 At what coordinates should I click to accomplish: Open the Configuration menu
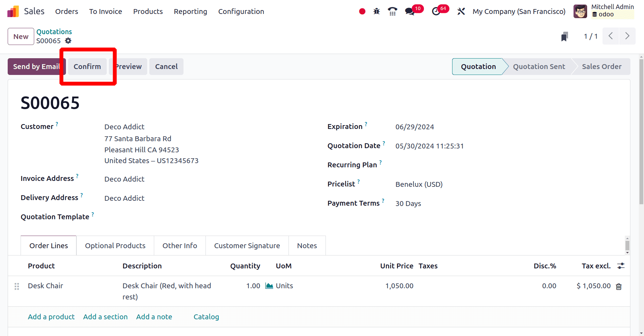(x=241, y=12)
